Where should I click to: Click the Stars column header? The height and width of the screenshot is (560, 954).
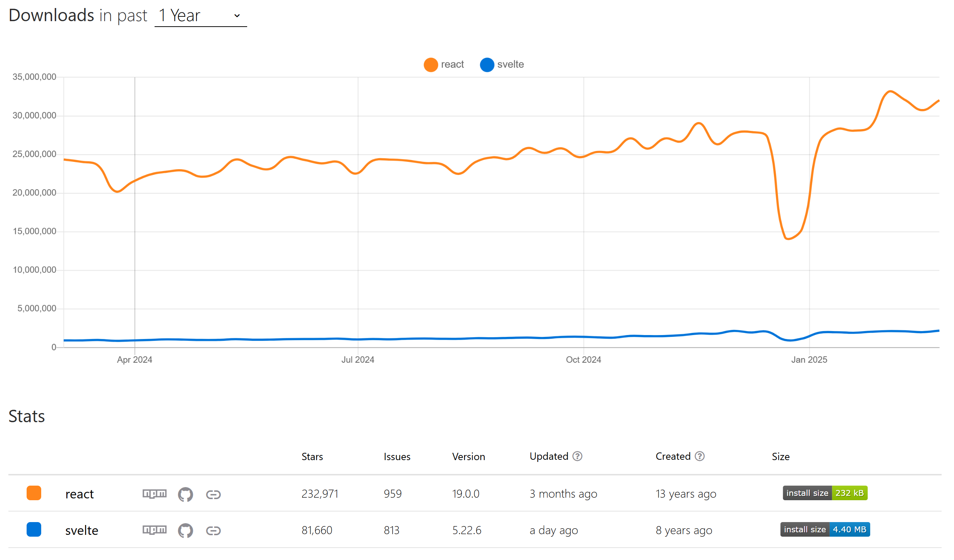click(312, 457)
